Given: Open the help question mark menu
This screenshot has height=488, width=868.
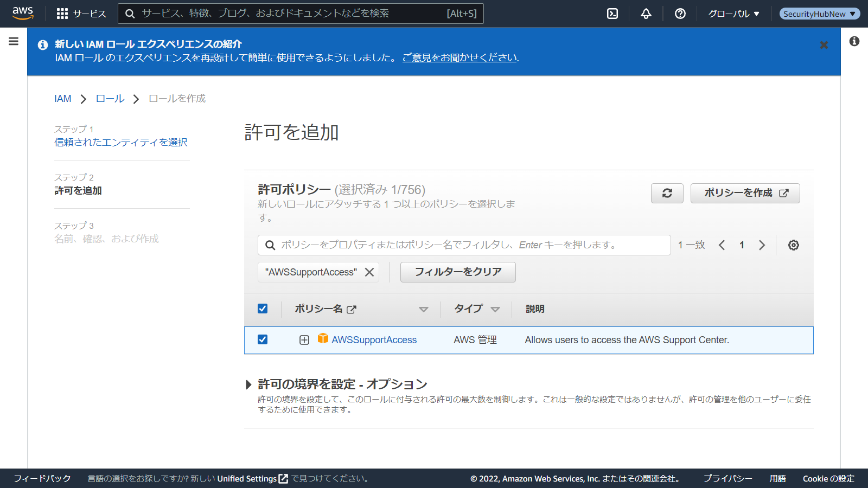Looking at the screenshot, I should coord(680,14).
